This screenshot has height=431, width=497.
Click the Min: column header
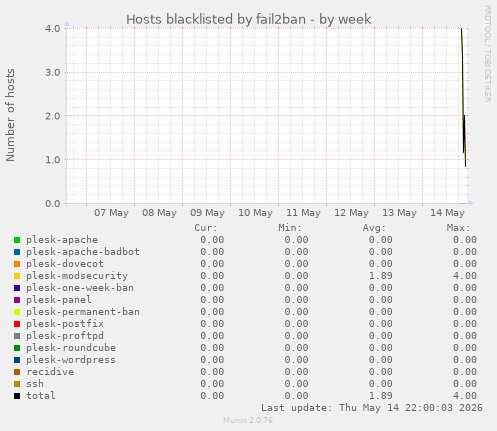click(290, 228)
